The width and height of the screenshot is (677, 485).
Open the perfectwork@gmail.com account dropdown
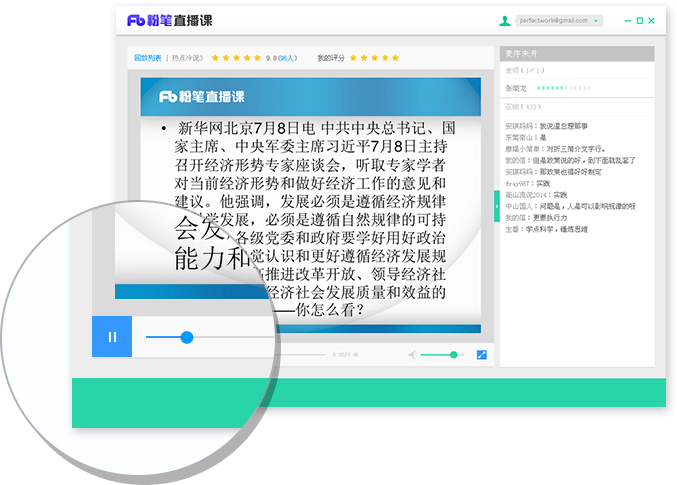(x=559, y=20)
